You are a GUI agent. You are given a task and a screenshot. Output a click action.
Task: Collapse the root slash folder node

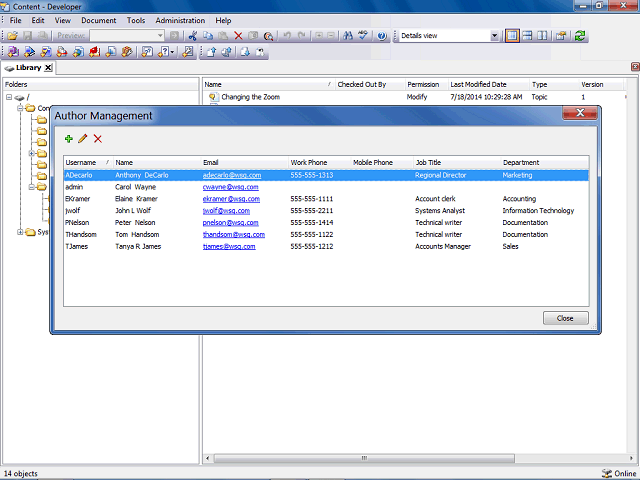click(x=9, y=97)
